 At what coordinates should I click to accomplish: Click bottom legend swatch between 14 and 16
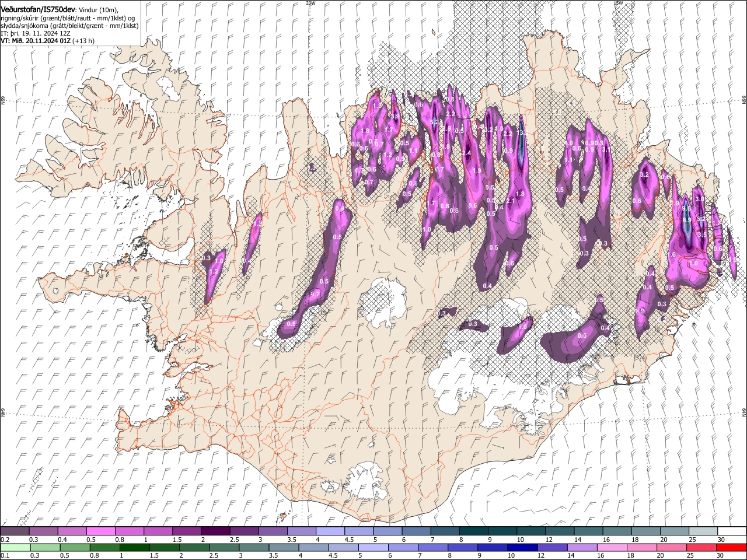[x=582, y=548]
